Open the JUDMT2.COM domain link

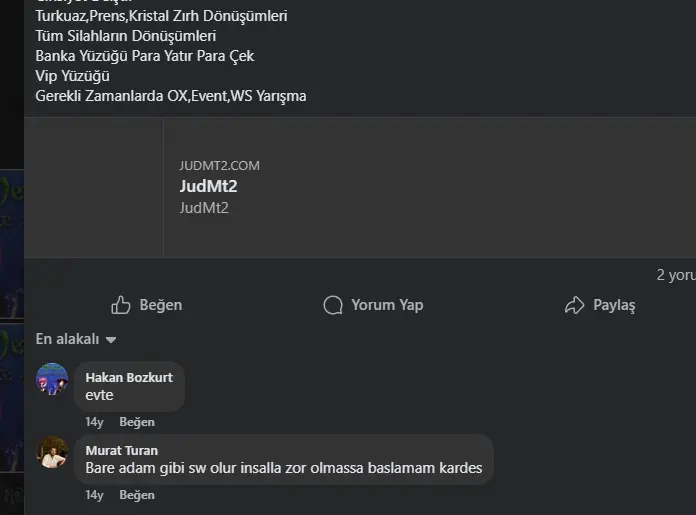219,166
